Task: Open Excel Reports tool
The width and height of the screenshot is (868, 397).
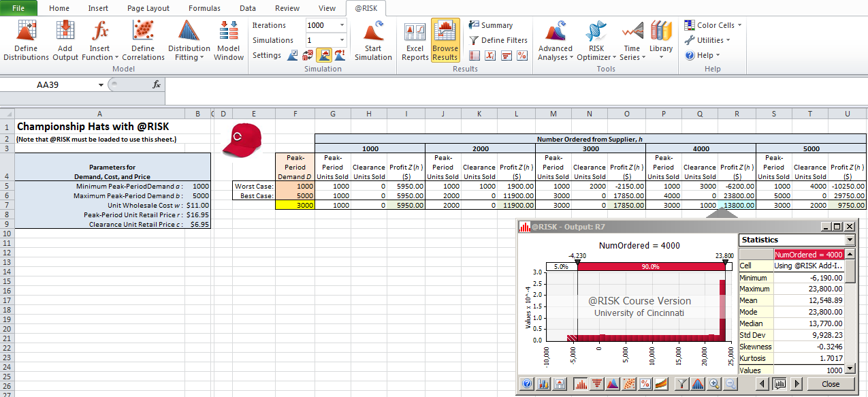Action: click(415, 41)
